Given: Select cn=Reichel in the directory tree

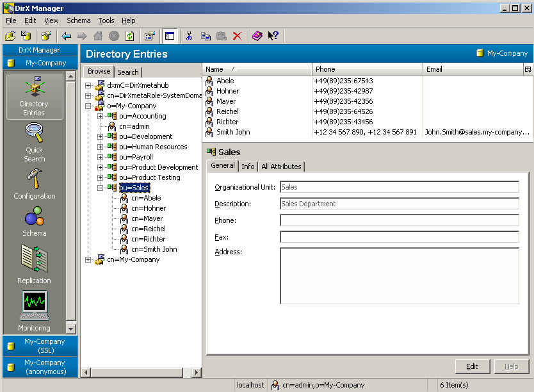Looking at the screenshot, I should click(x=148, y=229).
